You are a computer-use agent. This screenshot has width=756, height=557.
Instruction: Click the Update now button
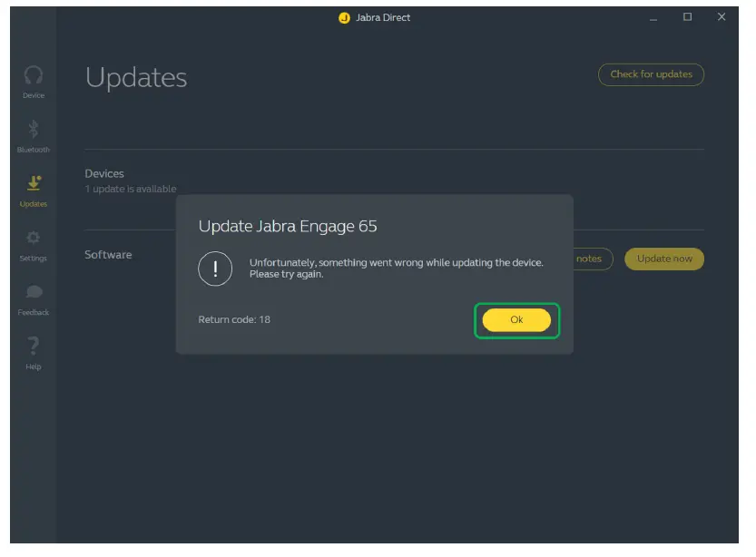664,259
